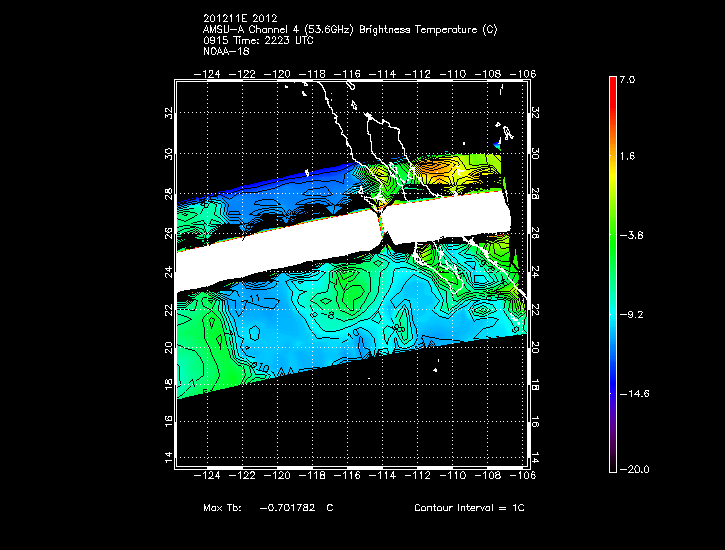The width and height of the screenshot is (725, 550).
Task: Click the Max Tb value readout
Action: coord(267,508)
